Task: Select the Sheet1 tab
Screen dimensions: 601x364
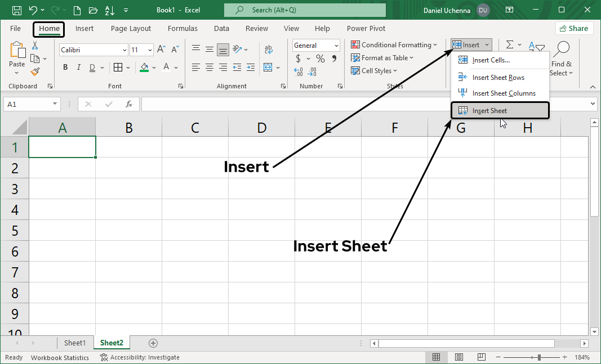Action: point(75,343)
